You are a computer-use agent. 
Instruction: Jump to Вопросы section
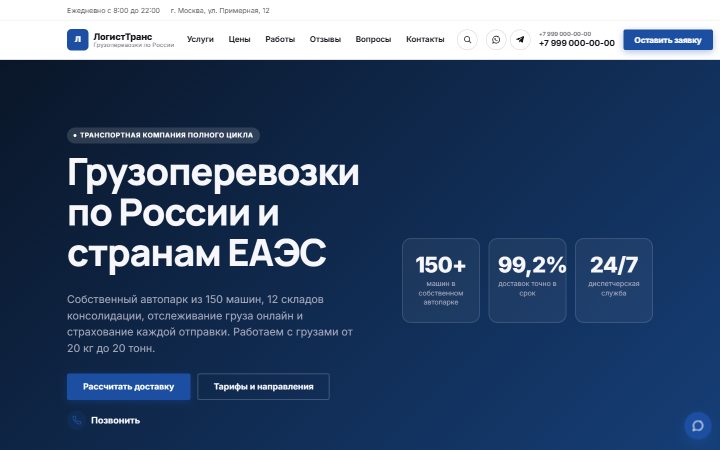373,39
